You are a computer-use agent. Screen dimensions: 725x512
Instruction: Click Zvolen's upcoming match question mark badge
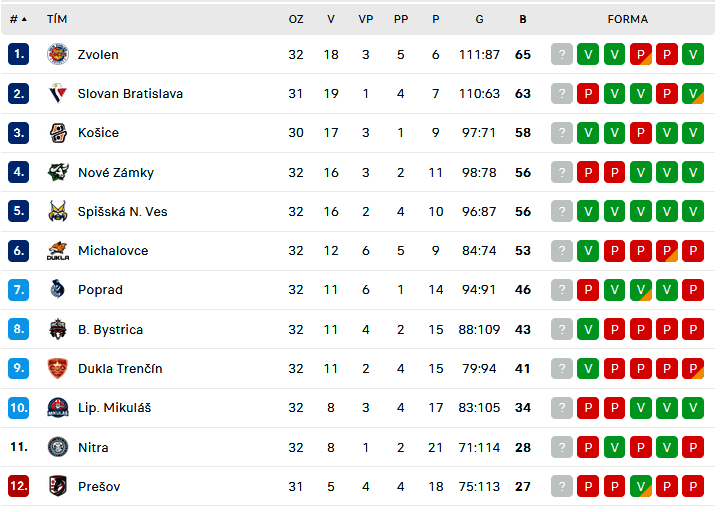(562, 54)
